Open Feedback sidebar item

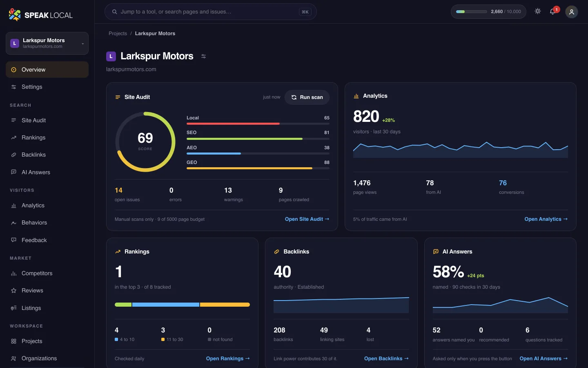pos(47,240)
